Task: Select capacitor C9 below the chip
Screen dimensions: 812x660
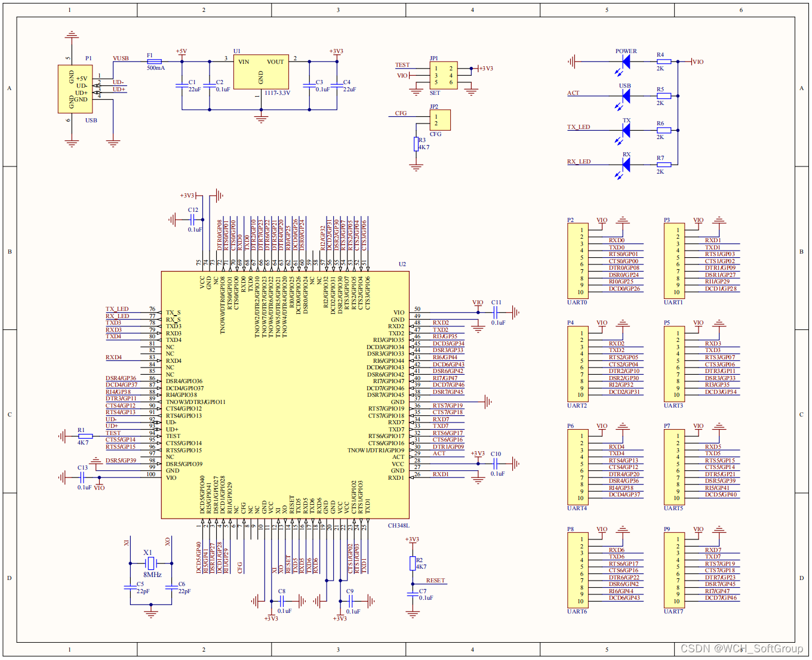Action: point(350,601)
